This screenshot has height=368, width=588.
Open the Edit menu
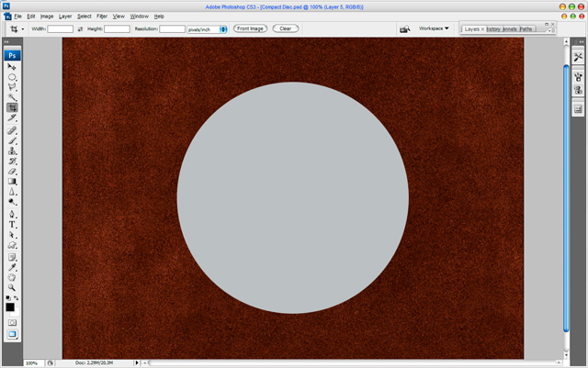coord(30,17)
